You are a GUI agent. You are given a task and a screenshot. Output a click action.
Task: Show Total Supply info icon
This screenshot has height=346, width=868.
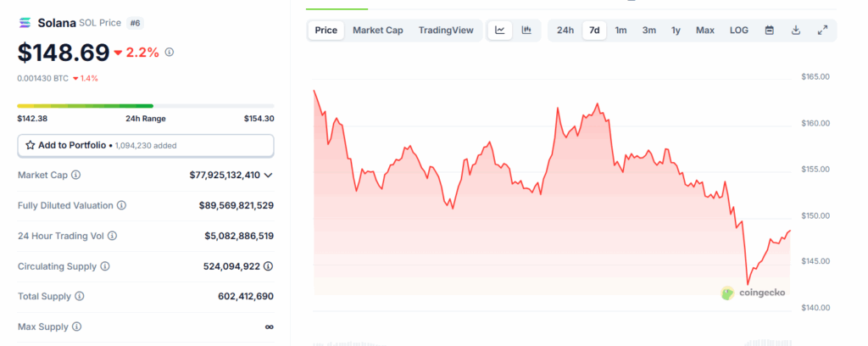click(79, 296)
